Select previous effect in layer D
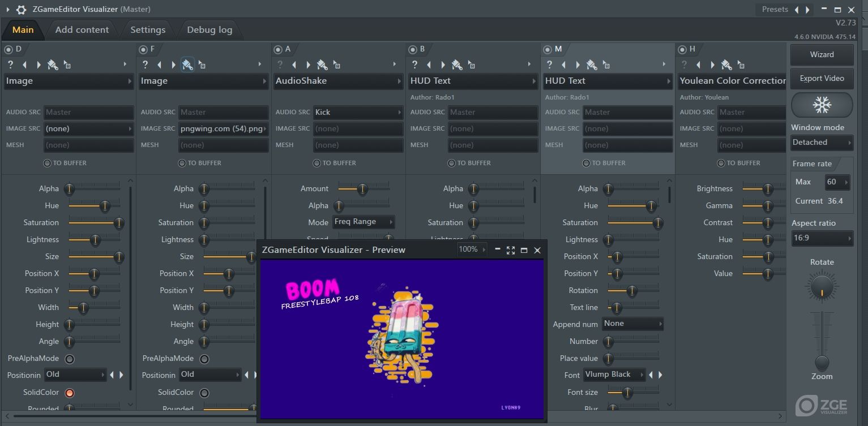 pos(24,64)
